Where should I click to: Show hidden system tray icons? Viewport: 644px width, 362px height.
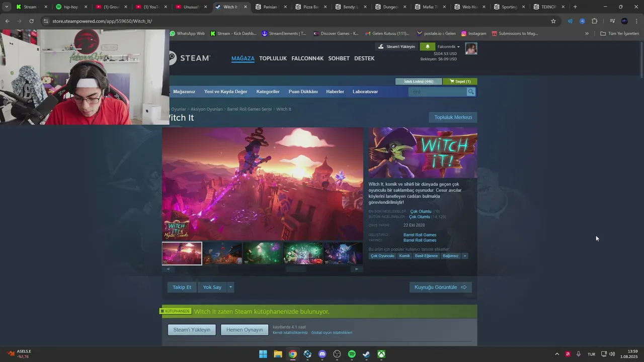pos(556,354)
